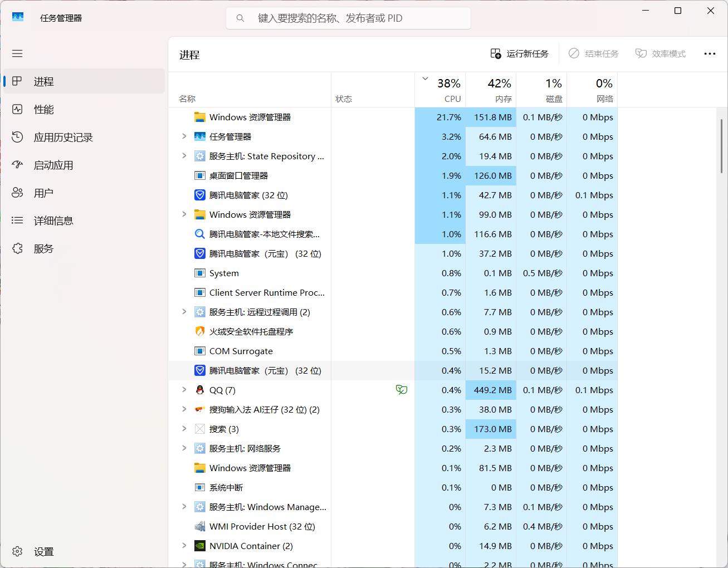Click the 火绒安全软件托盘程序 icon
This screenshot has width=728, height=568.
pyautogui.click(x=200, y=331)
